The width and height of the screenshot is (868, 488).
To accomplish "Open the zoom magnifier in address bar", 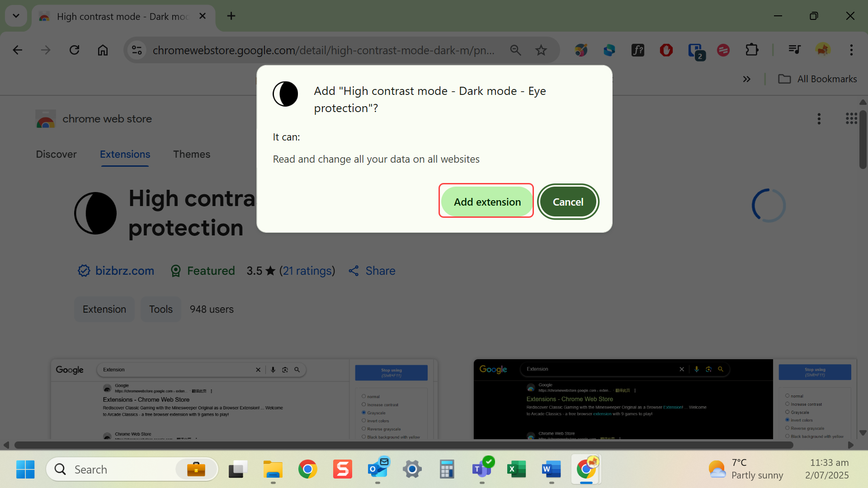I will (515, 50).
